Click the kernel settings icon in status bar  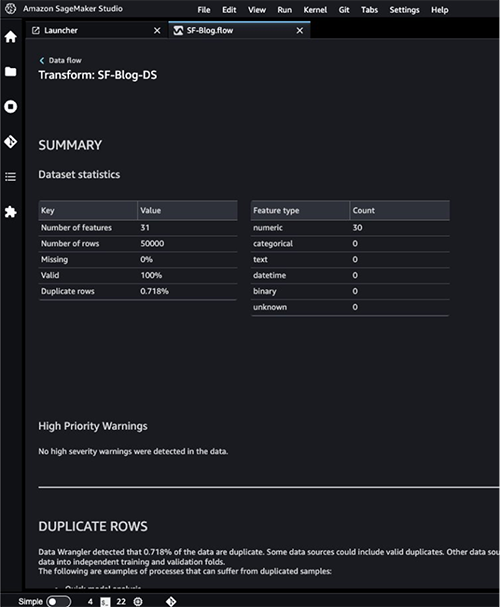(x=138, y=601)
